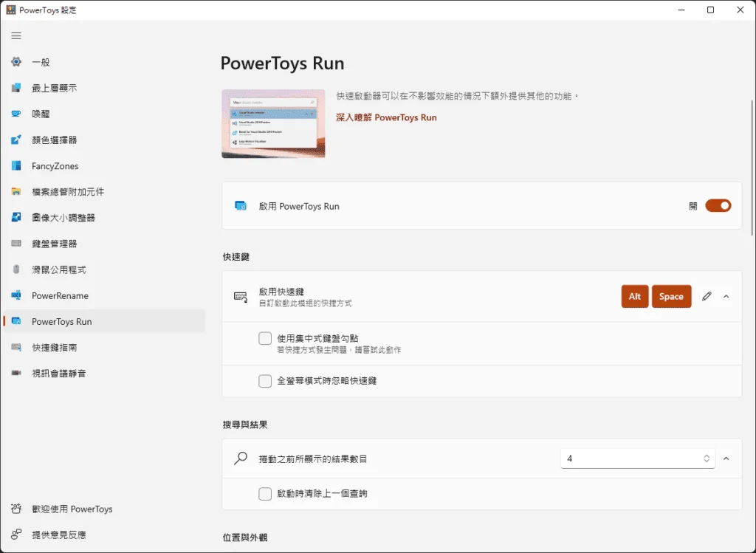Go to the 最上層顯示 page
Viewport: 756px width, 553px height.
(x=104, y=88)
